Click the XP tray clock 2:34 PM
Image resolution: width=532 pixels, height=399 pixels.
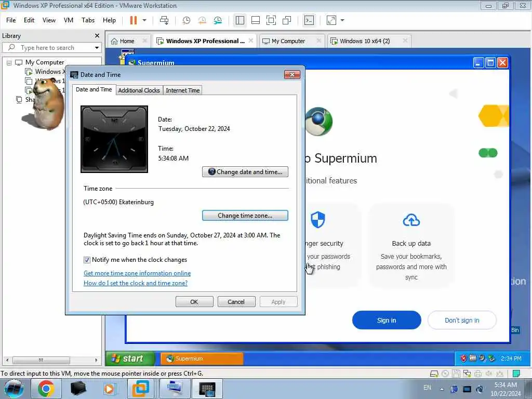click(x=511, y=358)
